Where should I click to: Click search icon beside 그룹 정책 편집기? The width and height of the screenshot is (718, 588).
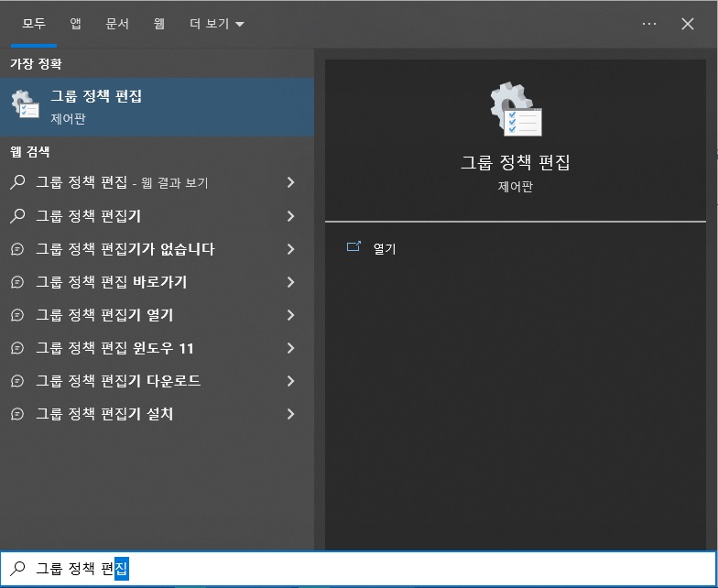tap(17, 216)
